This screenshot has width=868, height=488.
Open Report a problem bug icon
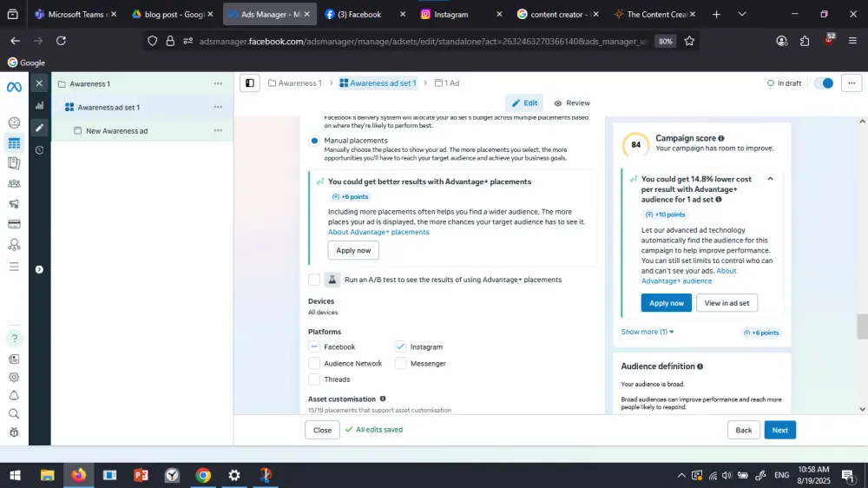pyautogui.click(x=15, y=432)
